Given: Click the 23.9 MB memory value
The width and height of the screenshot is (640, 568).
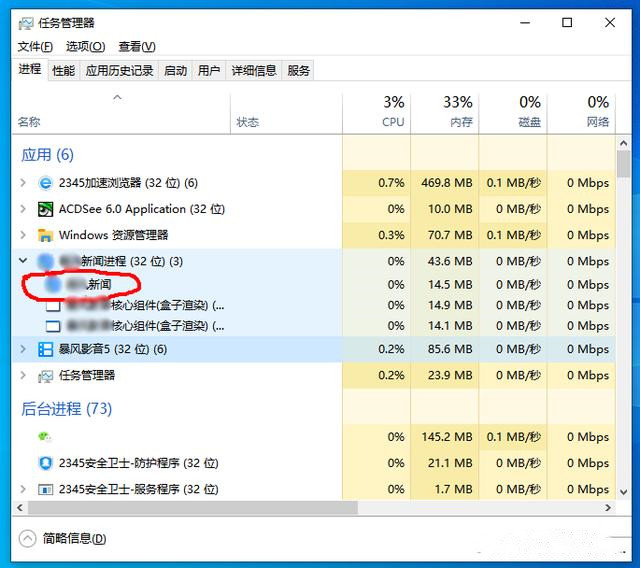Looking at the screenshot, I should coord(450,375).
